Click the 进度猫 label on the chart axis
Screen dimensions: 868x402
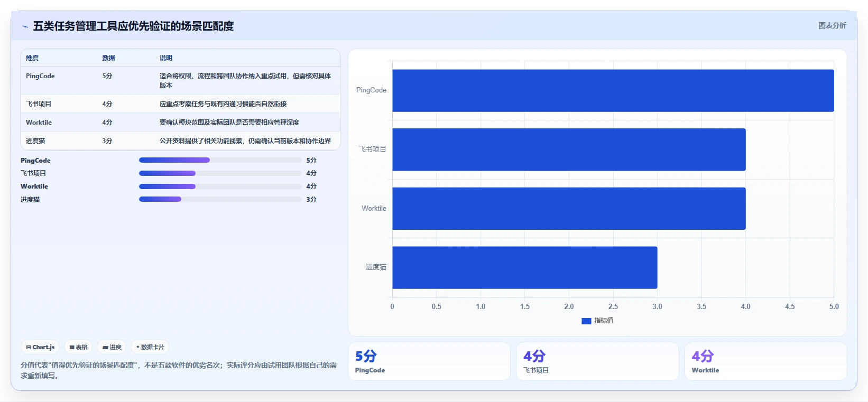pos(376,267)
